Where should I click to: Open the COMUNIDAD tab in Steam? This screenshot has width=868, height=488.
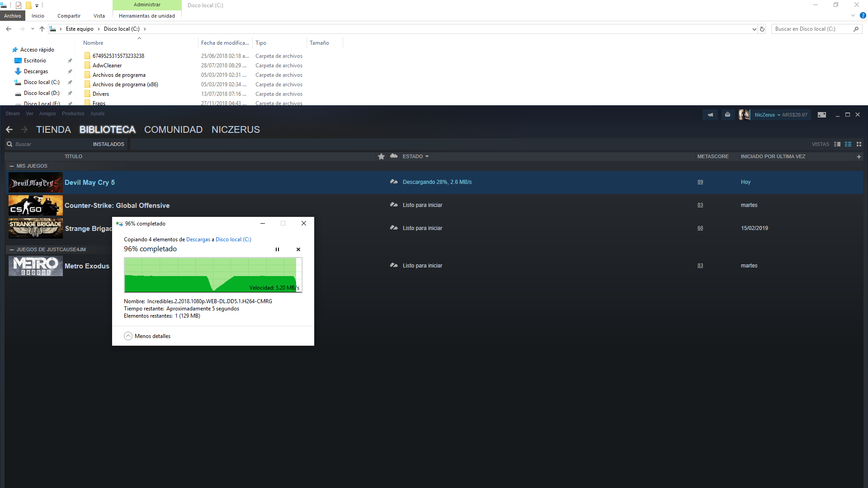click(173, 130)
